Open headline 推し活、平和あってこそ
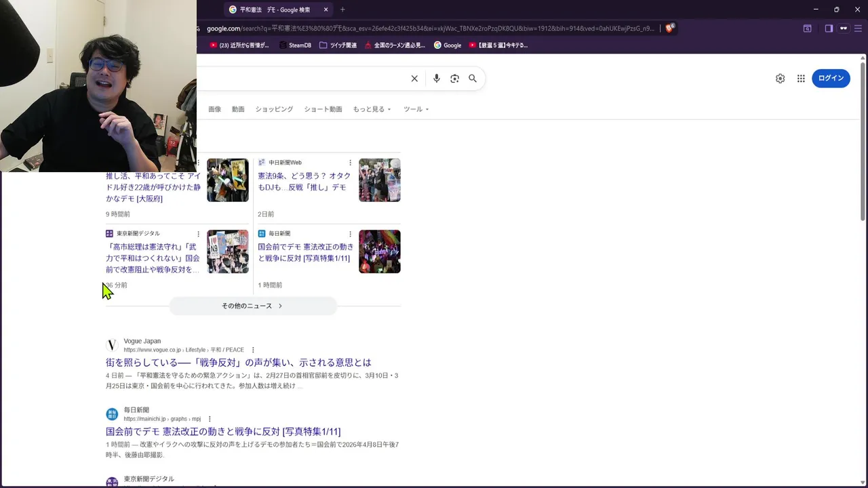 (x=153, y=187)
